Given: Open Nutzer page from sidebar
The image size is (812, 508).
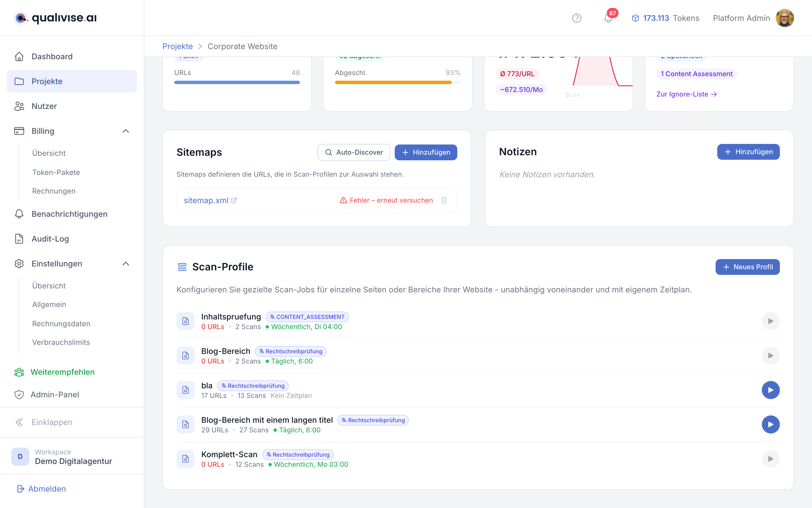Looking at the screenshot, I should tap(72, 106).
